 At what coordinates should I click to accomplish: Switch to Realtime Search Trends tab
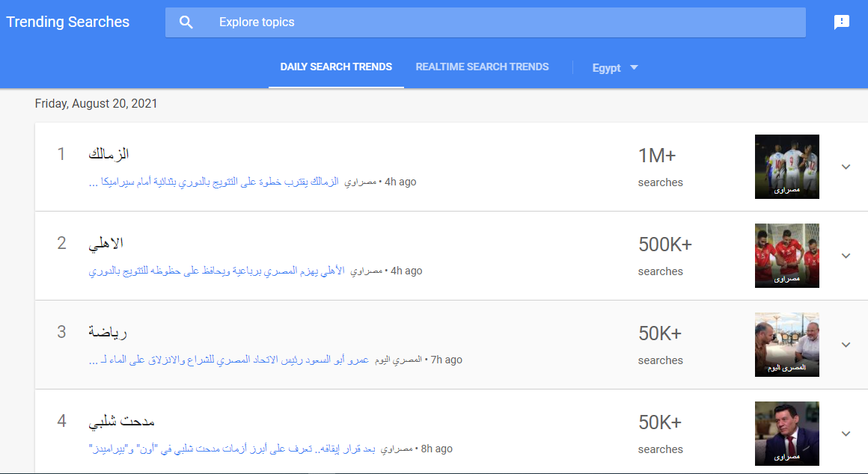[x=482, y=67]
